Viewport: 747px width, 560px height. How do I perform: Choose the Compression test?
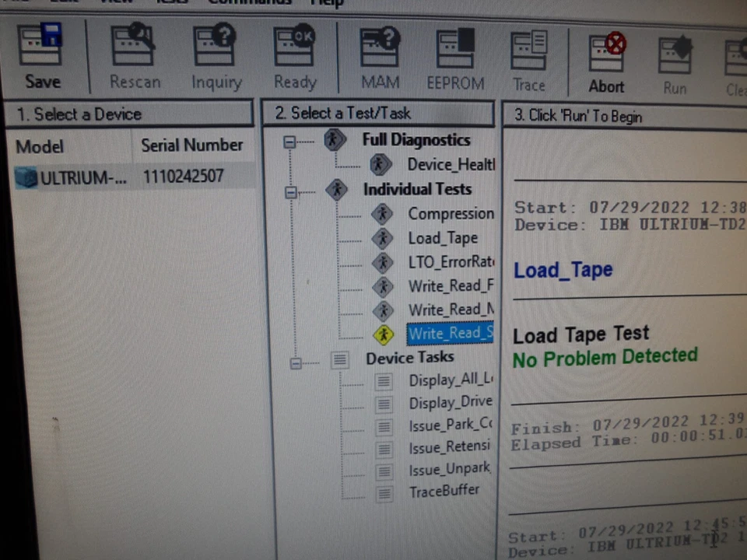pos(451,213)
